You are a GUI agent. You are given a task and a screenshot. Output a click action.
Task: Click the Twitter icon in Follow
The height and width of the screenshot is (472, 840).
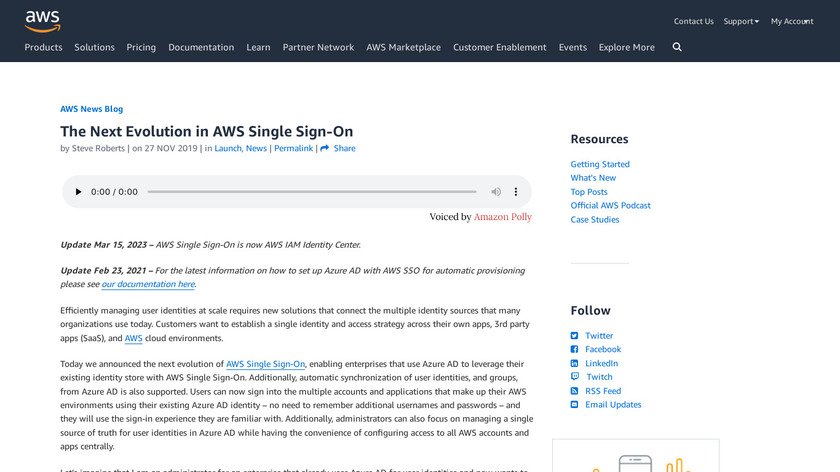point(574,335)
